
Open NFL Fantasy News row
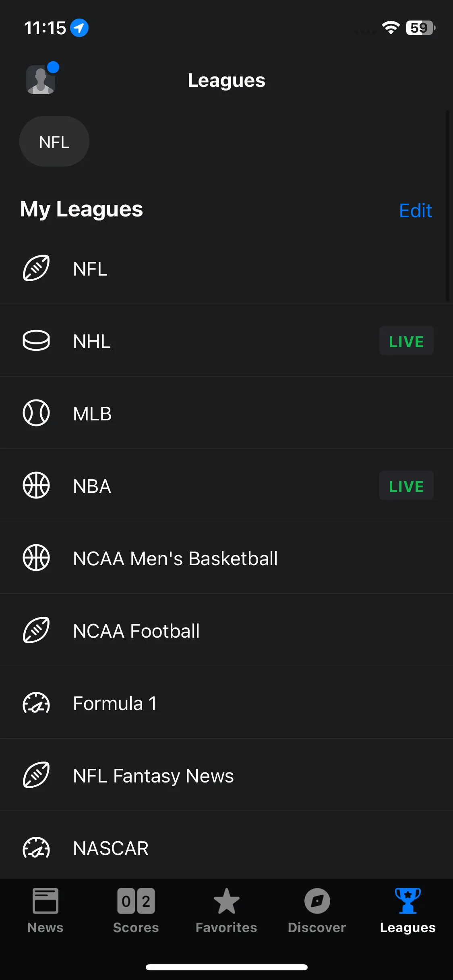(226, 775)
